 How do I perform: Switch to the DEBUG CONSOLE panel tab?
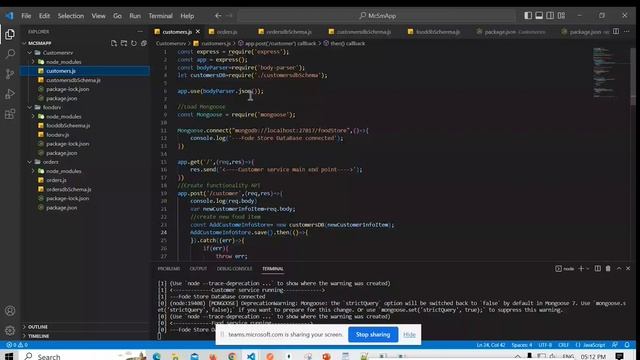pos(234,269)
